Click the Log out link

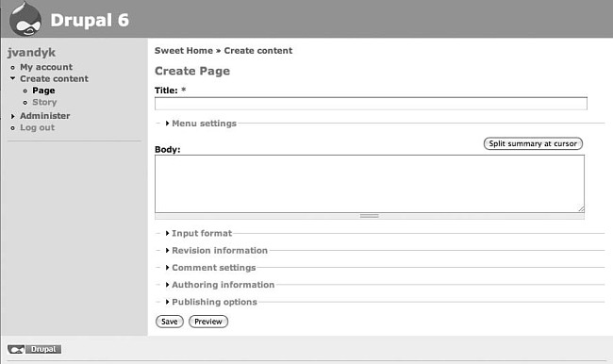click(x=37, y=128)
